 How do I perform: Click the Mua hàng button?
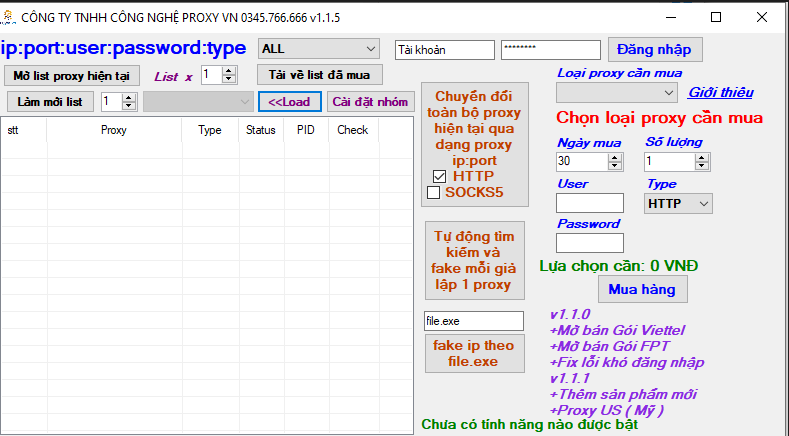[x=643, y=289]
